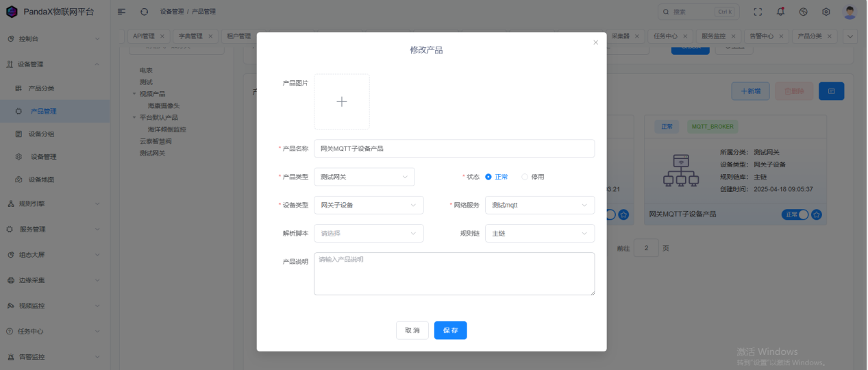Open 产品管理 in the sidebar menu
This screenshot has height=370, width=868.
(55, 111)
